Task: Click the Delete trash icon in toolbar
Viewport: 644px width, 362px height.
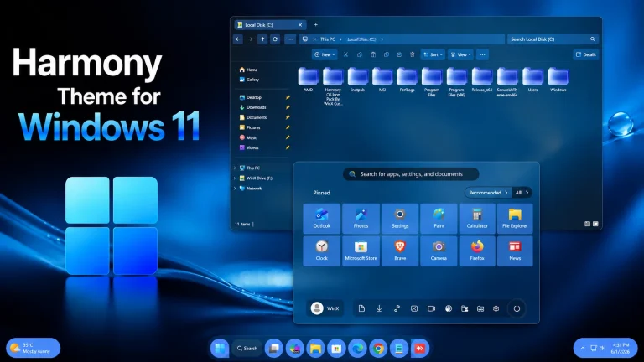Action: pyautogui.click(x=412, y=54)
